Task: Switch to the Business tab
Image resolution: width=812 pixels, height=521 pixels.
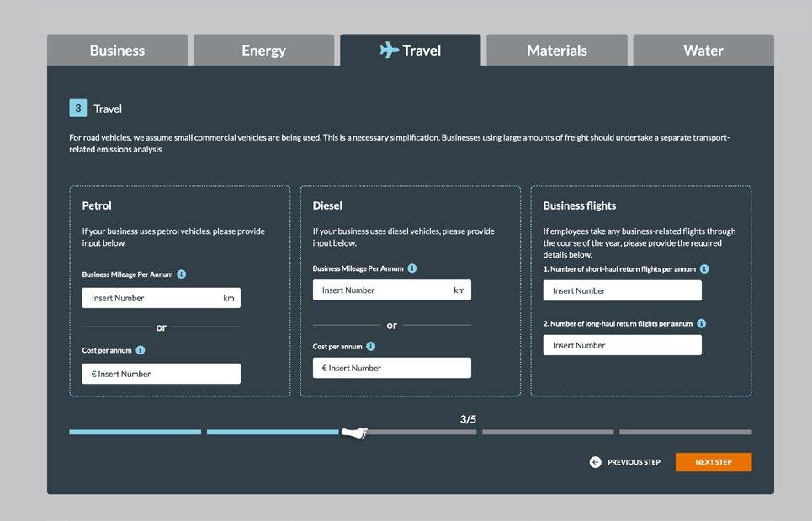Action: tap(117, 50)
